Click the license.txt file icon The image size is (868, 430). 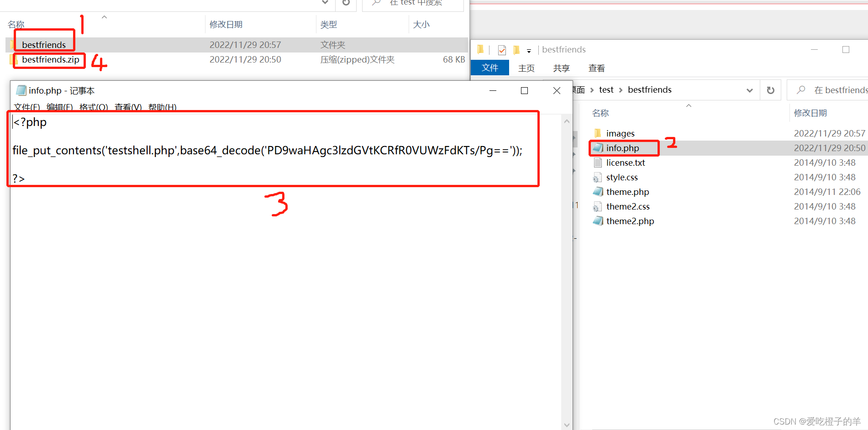[598, 163]
